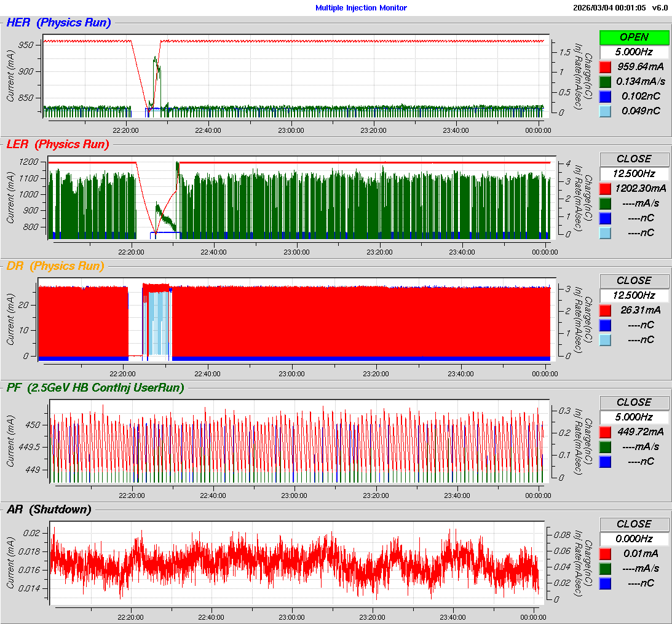Click the green OPEN status button in HER
The width and height of the screenshot is (672, 624).
tap(633, 38)
